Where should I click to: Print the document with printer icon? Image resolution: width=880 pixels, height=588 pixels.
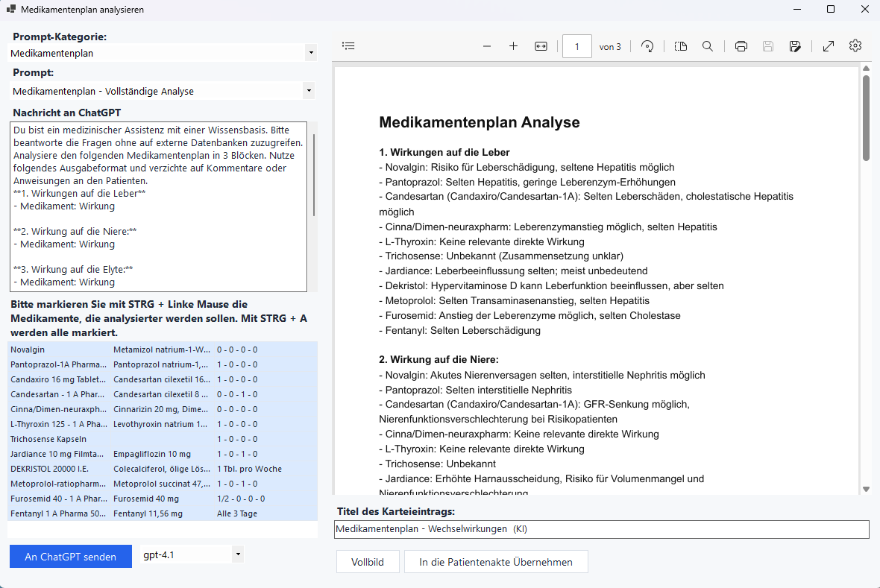[741, 46]
